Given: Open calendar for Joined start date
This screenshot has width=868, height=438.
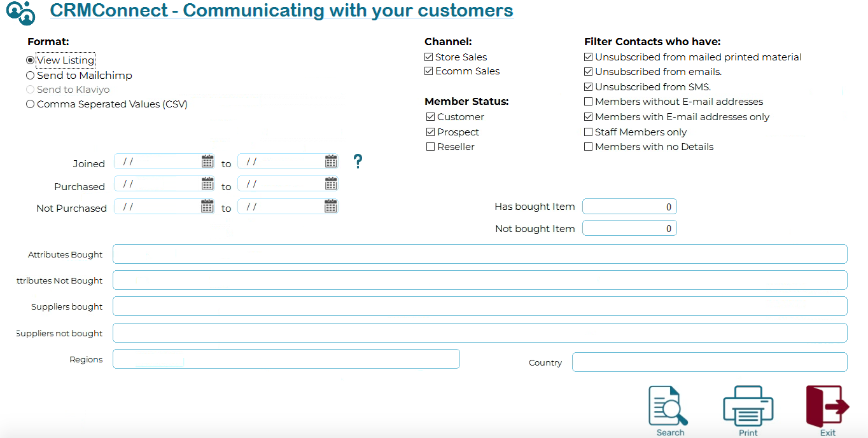Looking at the screenshot, I should pyautogui.click(x=207, y=161).
